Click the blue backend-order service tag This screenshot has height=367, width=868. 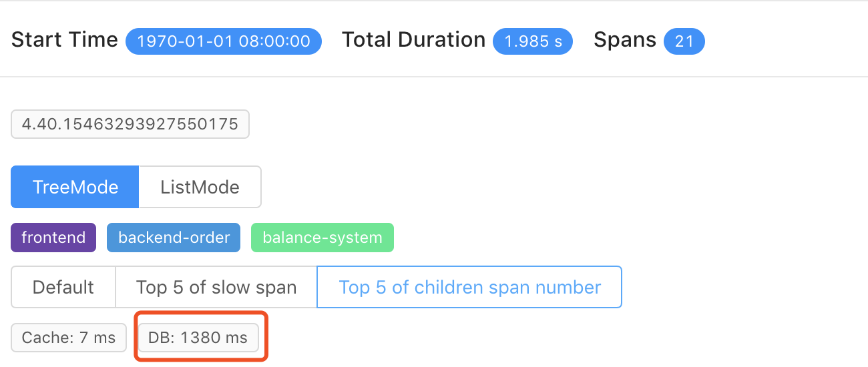click(x=174, y=238)
